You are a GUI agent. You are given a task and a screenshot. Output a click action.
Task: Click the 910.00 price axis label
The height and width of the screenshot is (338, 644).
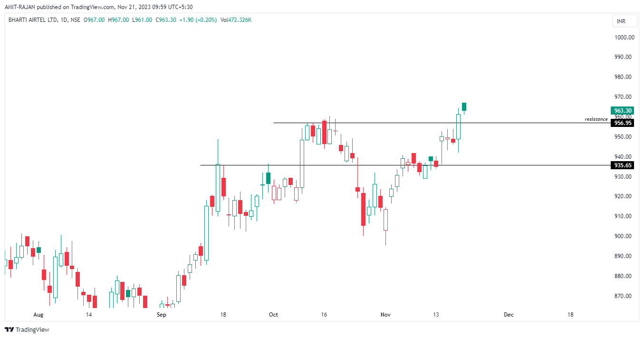[x=623, y=216]
